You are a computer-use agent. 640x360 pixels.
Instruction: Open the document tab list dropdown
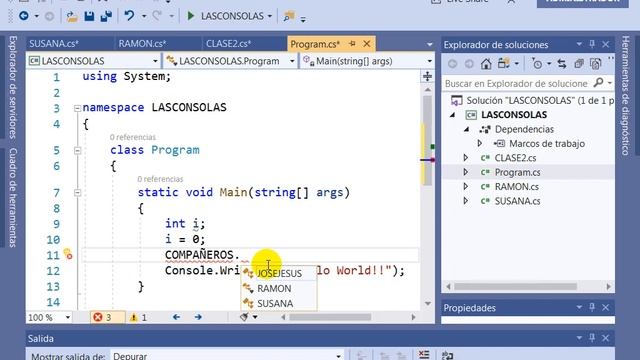click(429, 44)
